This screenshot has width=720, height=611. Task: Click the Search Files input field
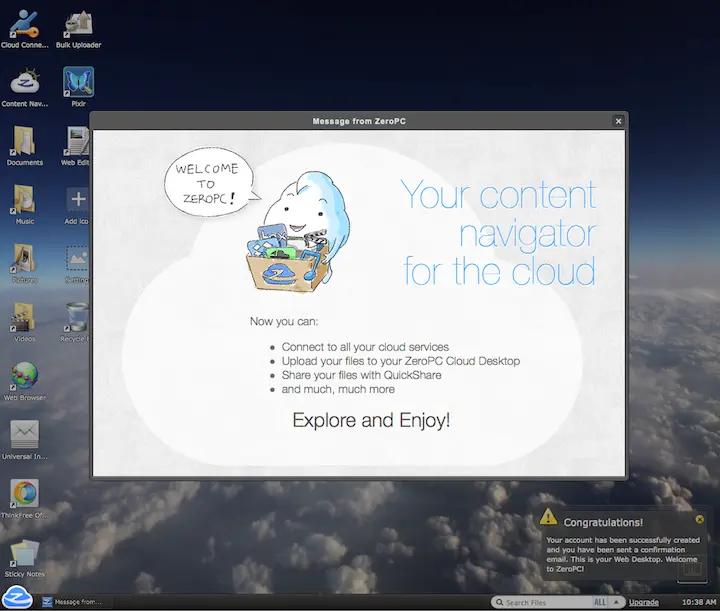[542, 602]
